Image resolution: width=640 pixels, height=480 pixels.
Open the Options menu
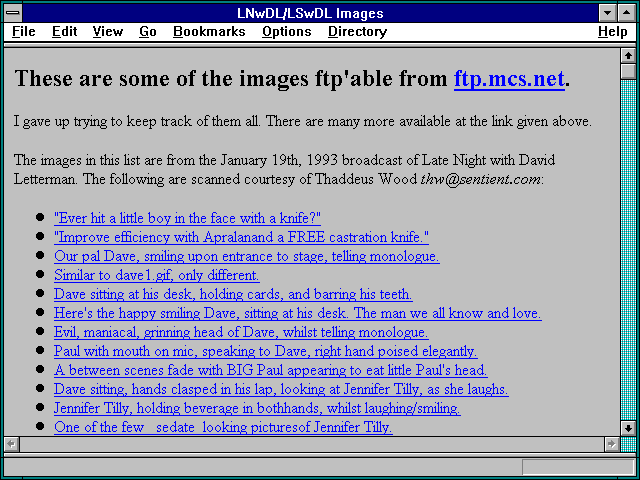click(x=287, y=31)
